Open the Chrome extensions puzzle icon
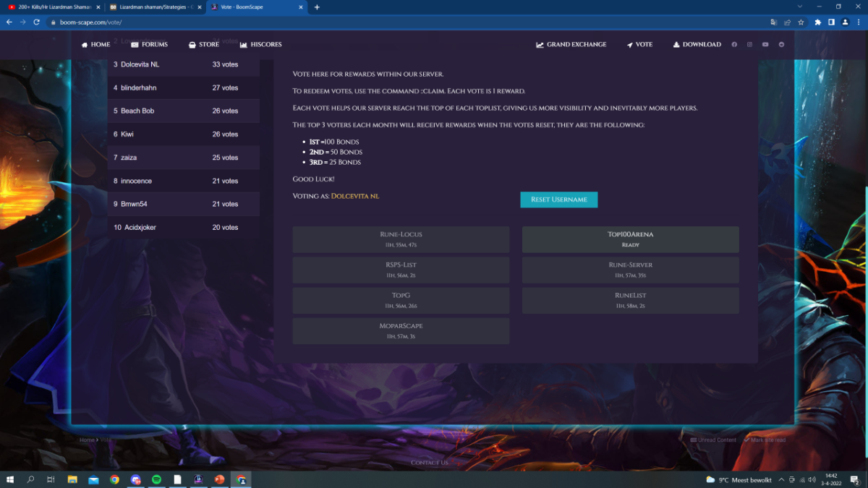This screenshot has width=868, height=488. coord(817,22)
